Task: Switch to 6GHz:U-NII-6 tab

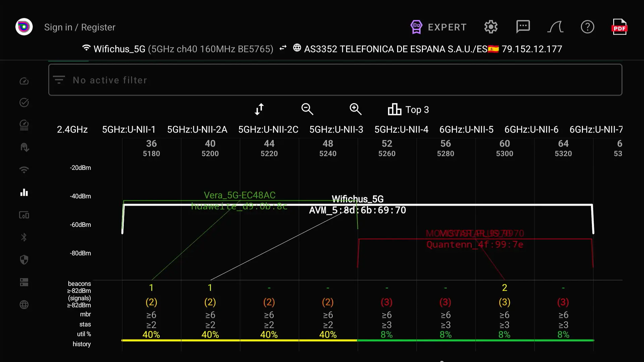Action: [x=531, y=129]
